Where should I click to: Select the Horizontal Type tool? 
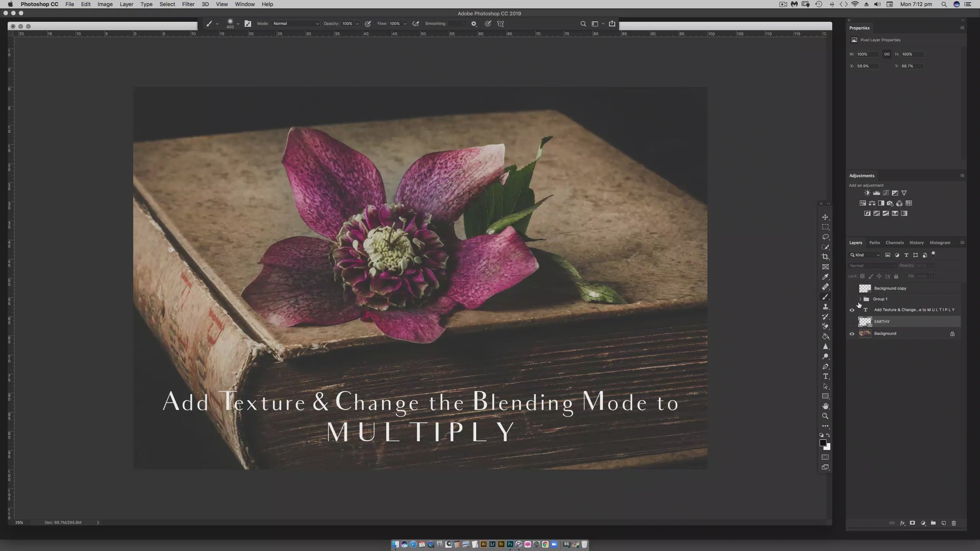point(825,377)
